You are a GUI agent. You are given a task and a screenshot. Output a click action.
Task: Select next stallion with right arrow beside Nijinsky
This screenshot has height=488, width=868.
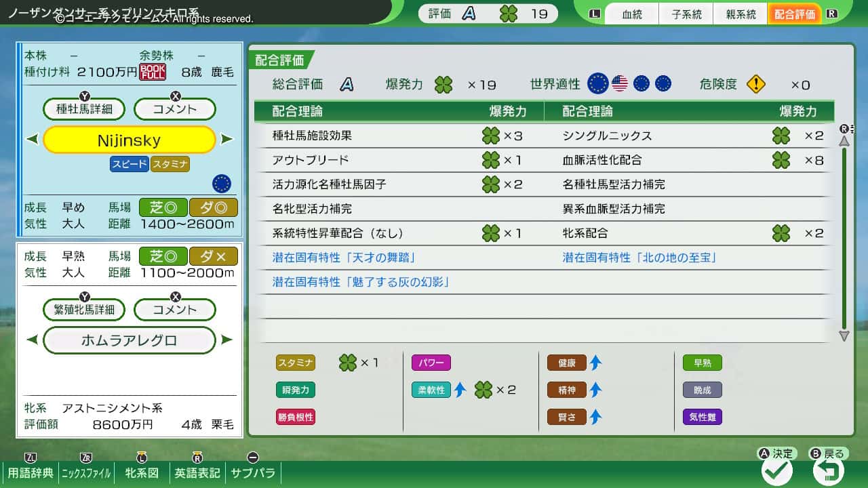[227, 140]
